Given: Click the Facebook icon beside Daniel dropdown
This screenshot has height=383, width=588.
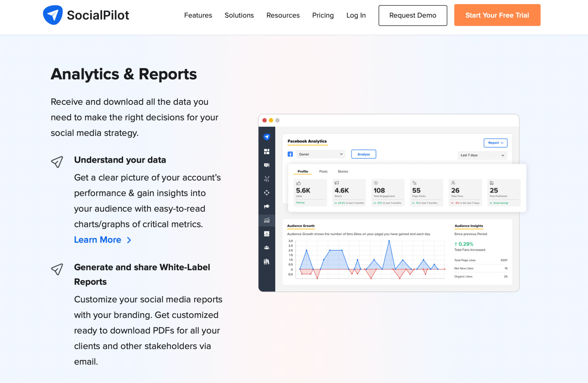Looking at the screenshot, I should (290, 154).
